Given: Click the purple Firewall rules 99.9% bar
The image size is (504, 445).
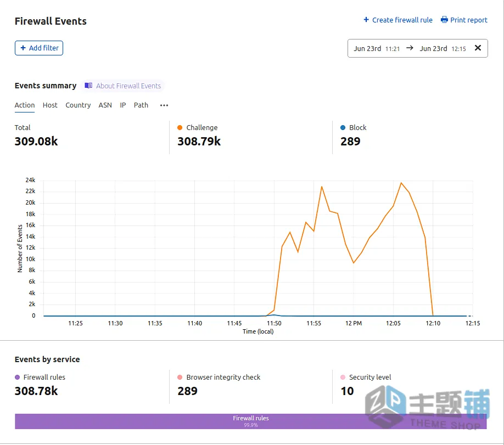Looking at the screenshot, I should coord(251,421).
